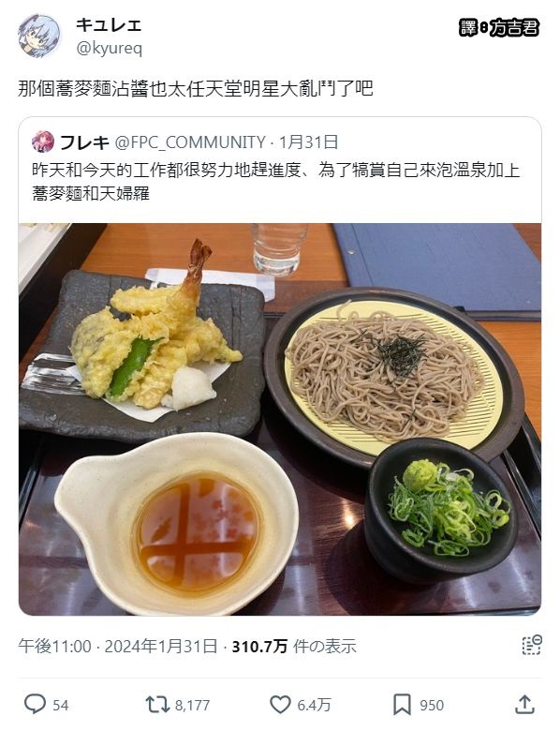This screenshot has width=560, height=731.
Task: Click the 310.7万 view count
Action: 259,646
